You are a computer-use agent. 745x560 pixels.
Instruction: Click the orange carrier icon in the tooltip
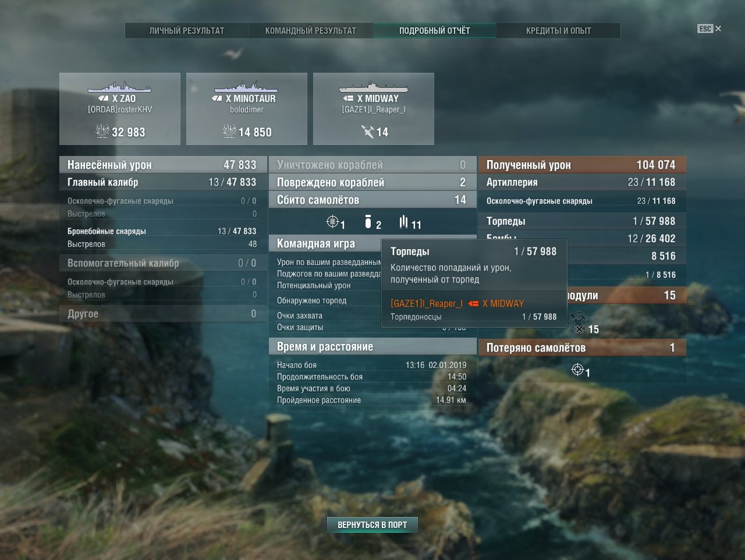point(473,303)
